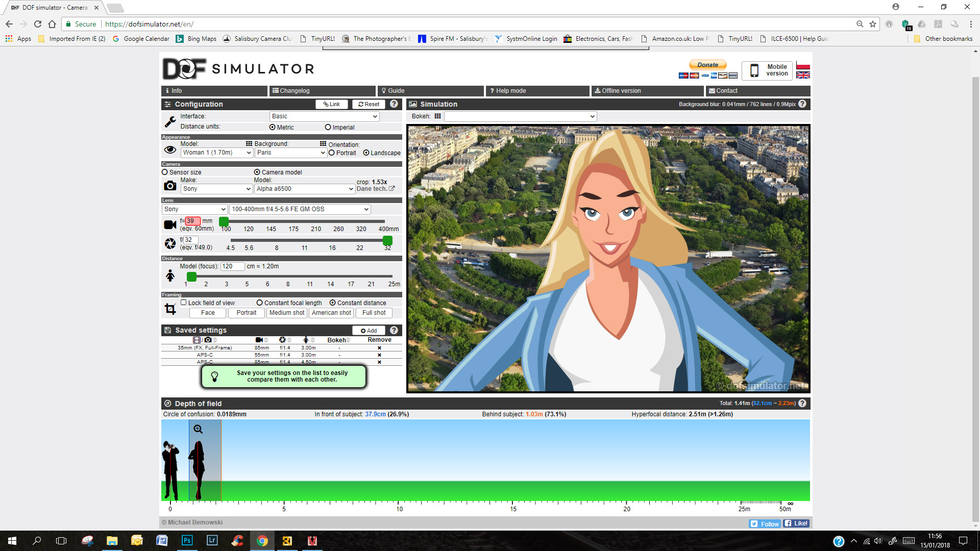This screenshot has height=551, width=980.
Task: Choose Portrait orientation
Action: (332, 153)
